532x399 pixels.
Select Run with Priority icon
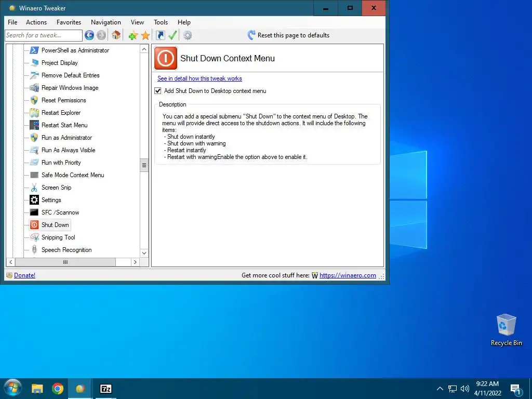(34, 163)
